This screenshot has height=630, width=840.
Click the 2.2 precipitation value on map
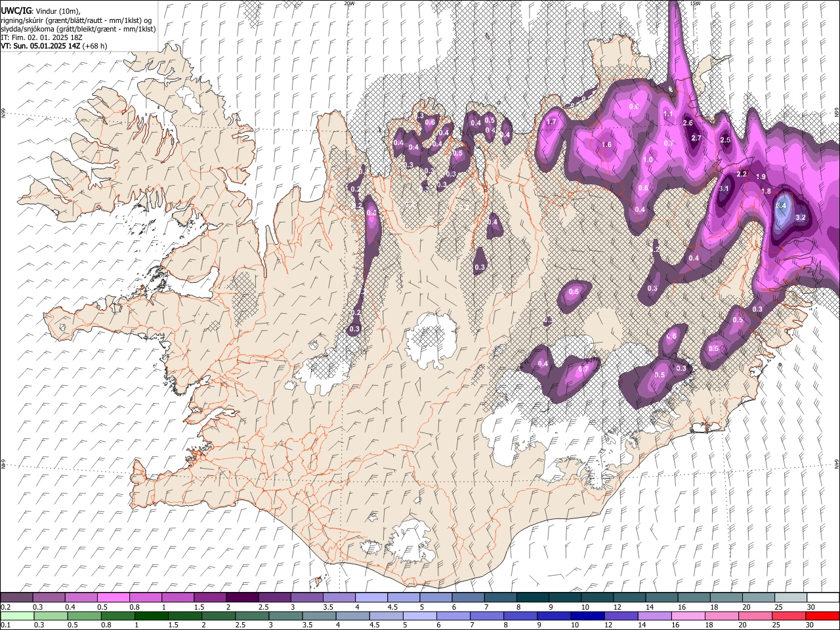pyautogui.click(x=742, y=174)
